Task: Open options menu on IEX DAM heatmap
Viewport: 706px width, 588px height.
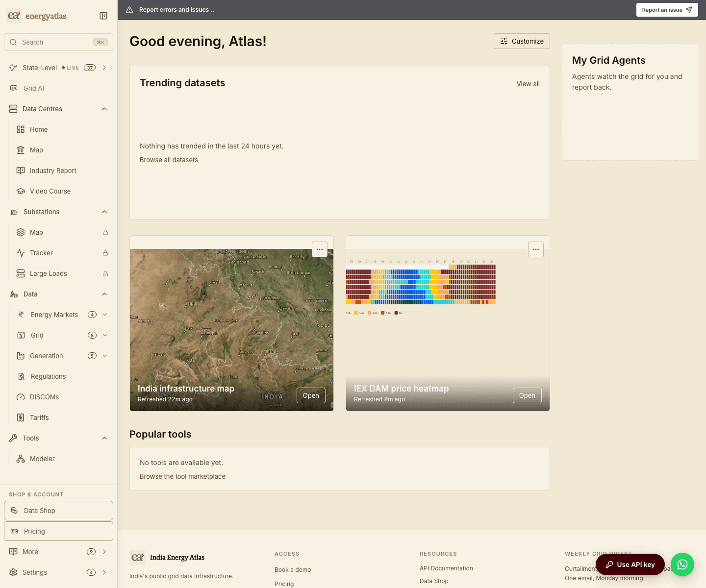Action: click(x=536, y=249)
